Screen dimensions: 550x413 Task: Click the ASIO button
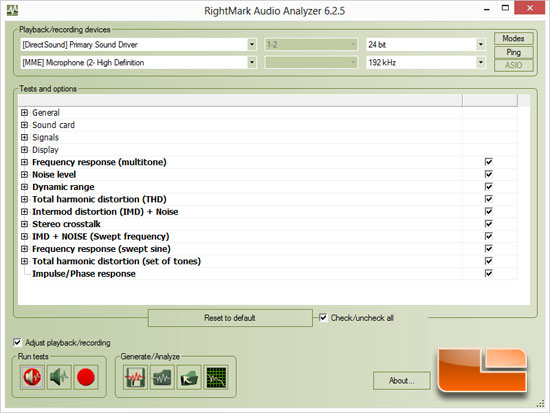[x=514, y=65]
